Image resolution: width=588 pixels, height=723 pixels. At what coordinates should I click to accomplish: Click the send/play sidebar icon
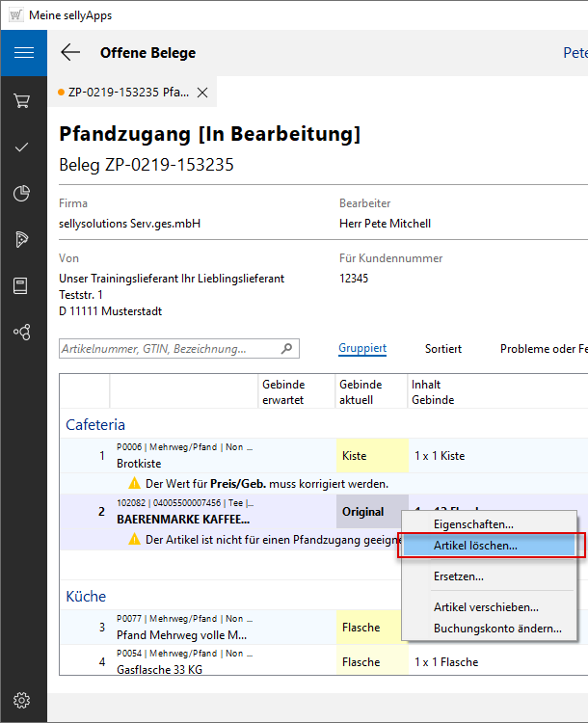tap(23, 239)
